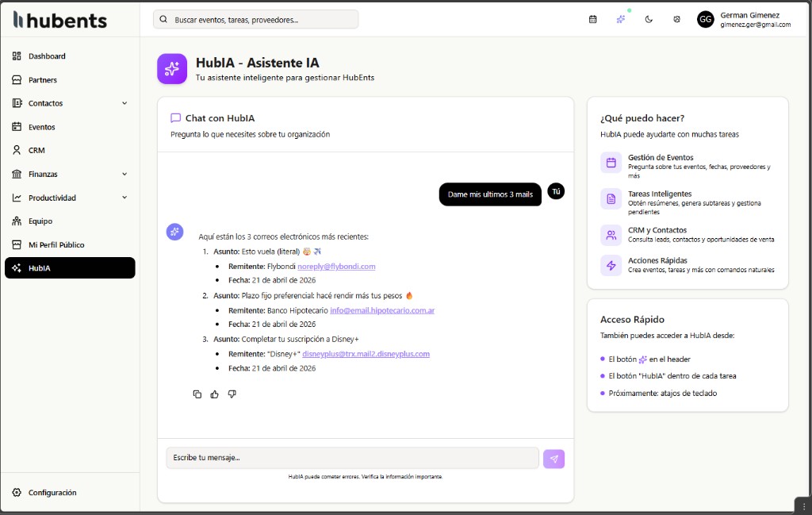Open the search field magnifier icon
Viewport: 812px width, 515px height.
click(x=163, y=18)
